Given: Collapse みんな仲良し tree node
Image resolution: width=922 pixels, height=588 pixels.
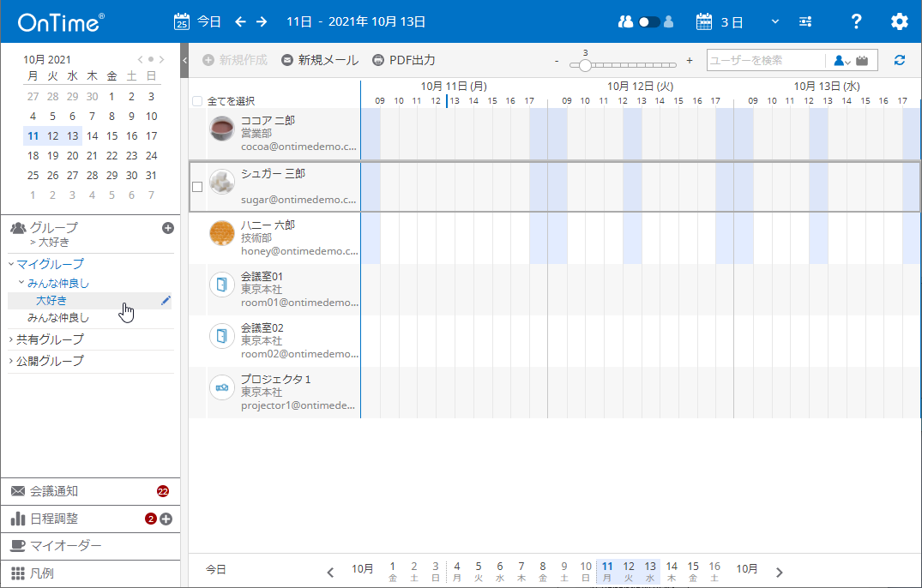Looking at the screenshot, I should (x=21, y=283).
